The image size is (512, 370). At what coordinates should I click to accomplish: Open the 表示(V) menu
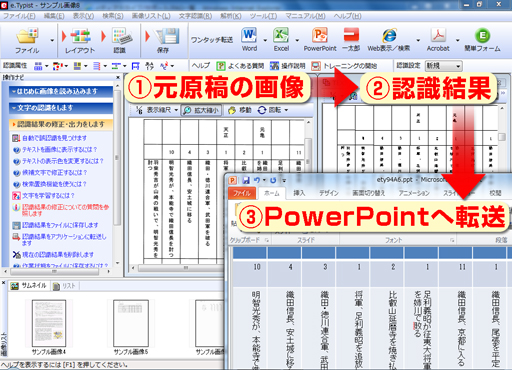coord(83,16)
